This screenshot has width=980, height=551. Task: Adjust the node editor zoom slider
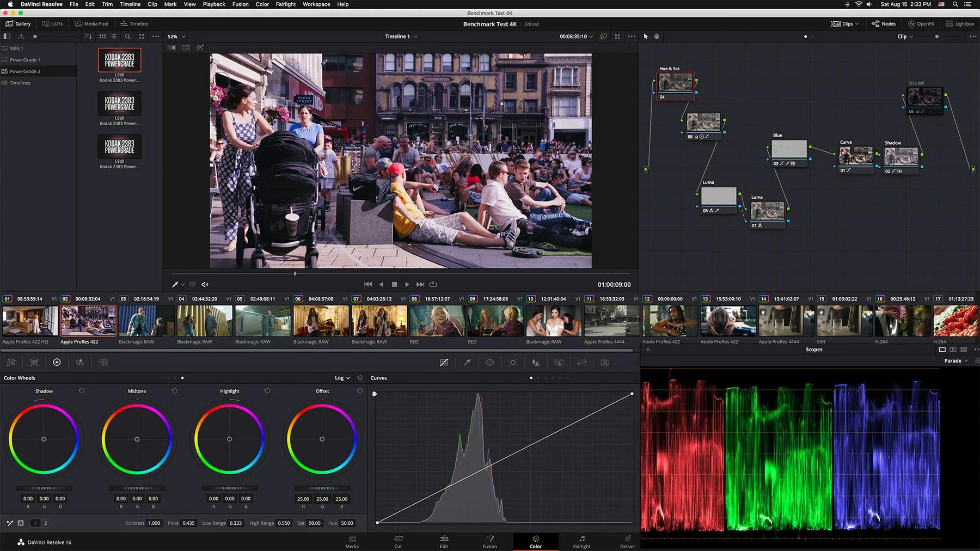936,36
